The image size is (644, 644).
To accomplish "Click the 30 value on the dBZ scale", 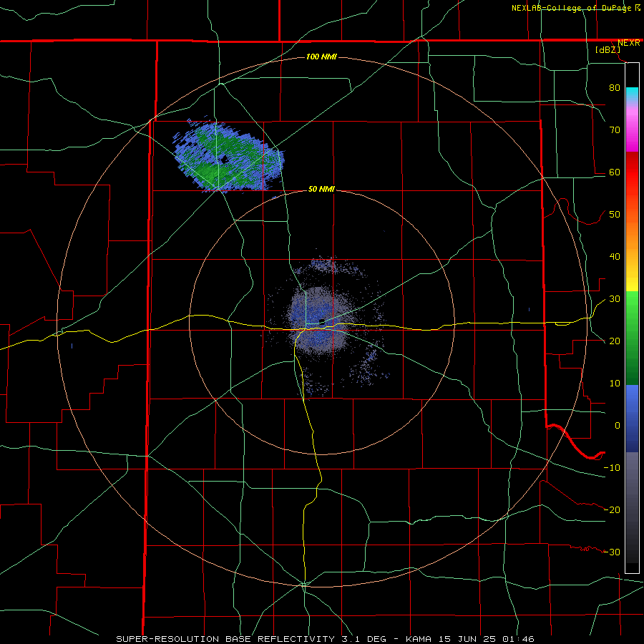I will point(615,299).
